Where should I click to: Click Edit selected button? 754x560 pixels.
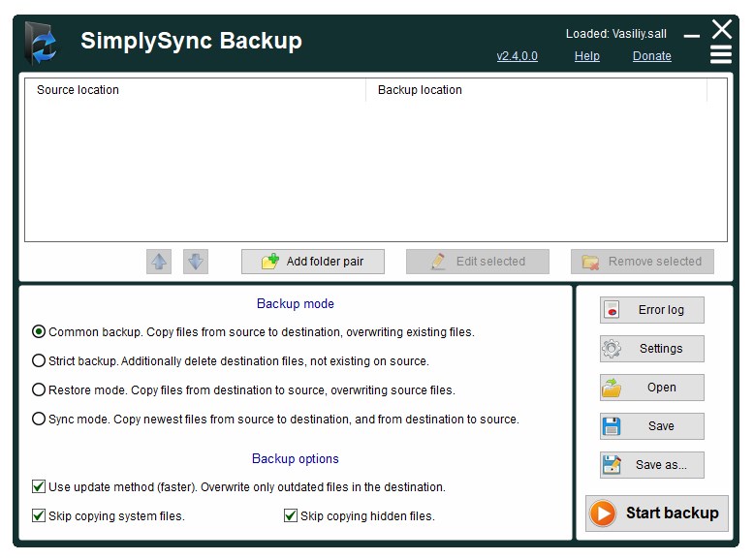coord(478,262)
